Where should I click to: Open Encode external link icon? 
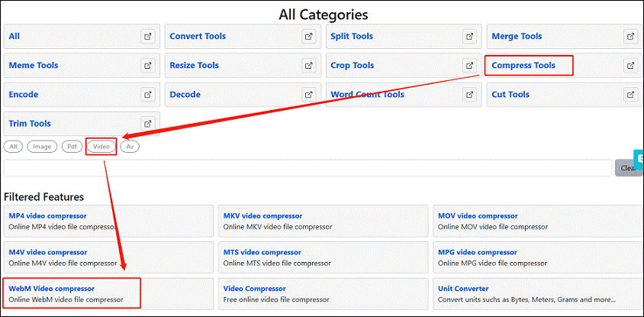[x=147, y=95]
